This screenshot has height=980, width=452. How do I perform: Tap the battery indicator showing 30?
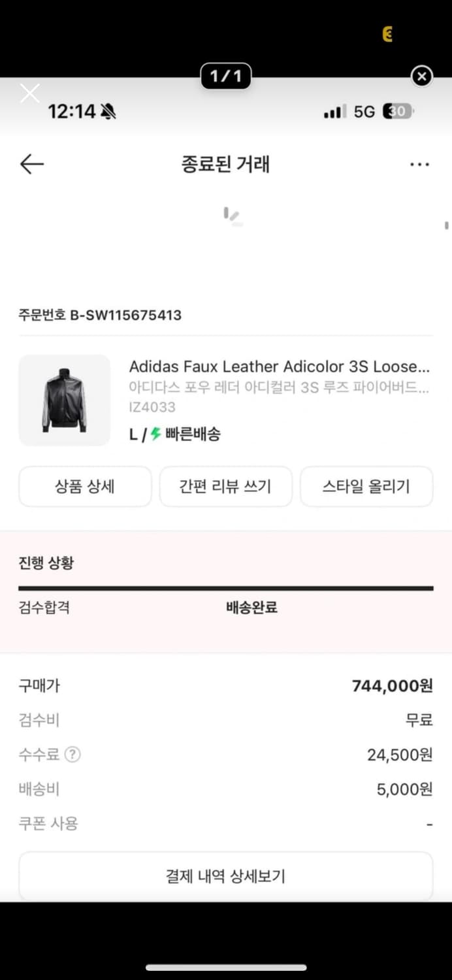coord(398,112)
